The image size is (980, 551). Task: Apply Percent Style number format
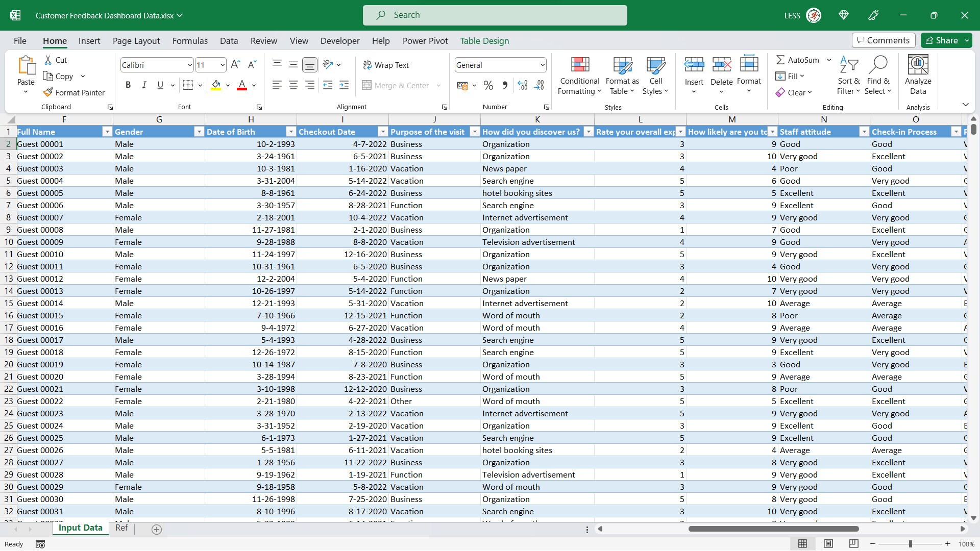(x=488, y=85)
